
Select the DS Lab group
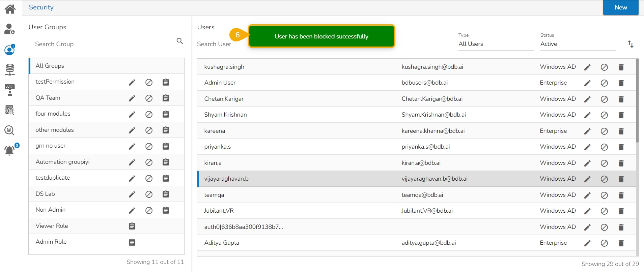click(45, 194)
